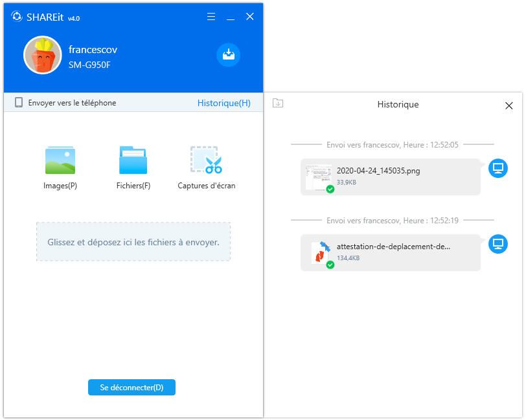Click the computer icon beside the attestation transfer
The image size is (526, 420).
point(497,244)
